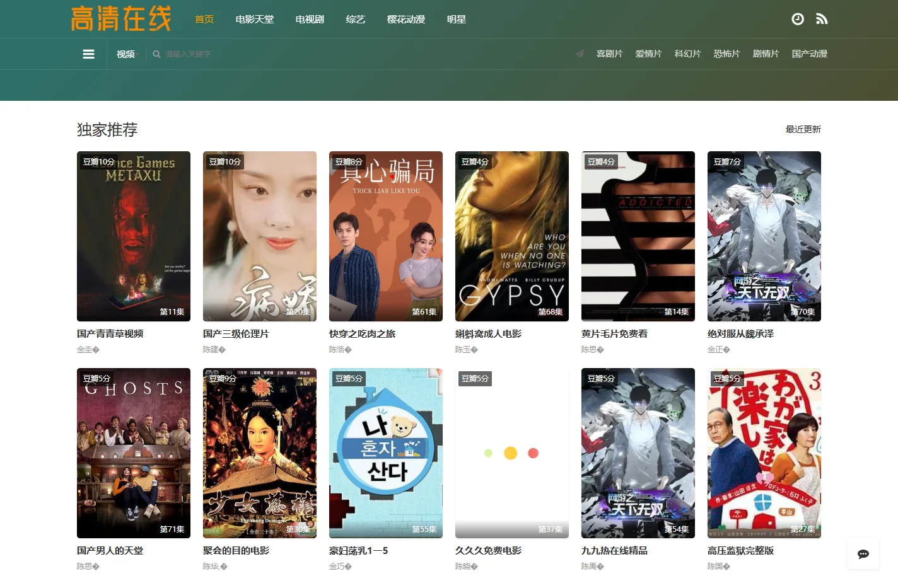The image size is (898, 588).
Task: Open the title 国产青青草视频
Action: tap(110, 334)
